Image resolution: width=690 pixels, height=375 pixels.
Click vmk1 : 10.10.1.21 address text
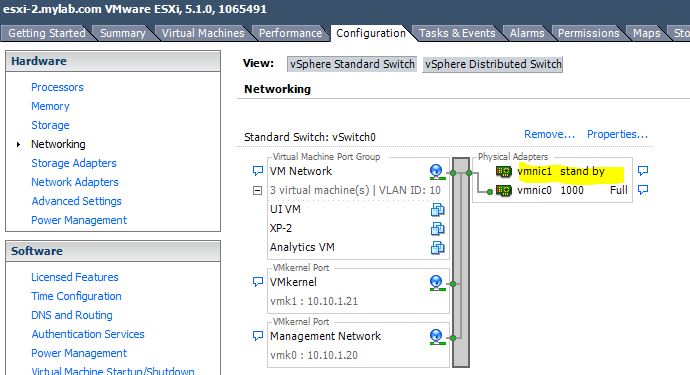pos(314,301)
